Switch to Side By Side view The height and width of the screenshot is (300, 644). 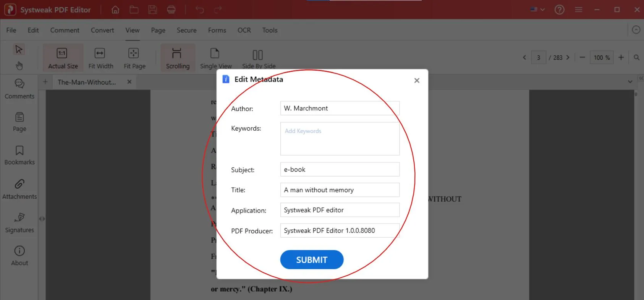point(259,59)
